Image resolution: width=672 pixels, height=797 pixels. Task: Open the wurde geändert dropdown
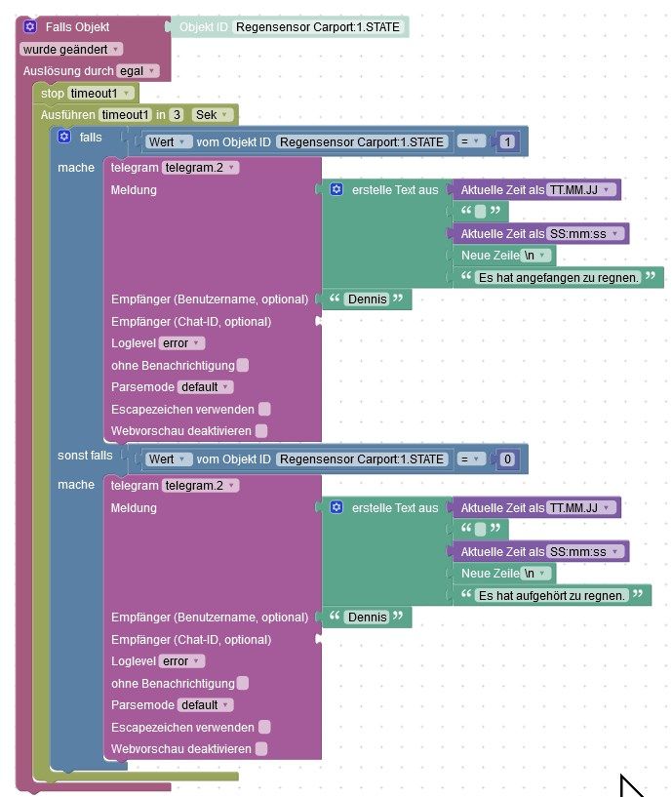71,50
